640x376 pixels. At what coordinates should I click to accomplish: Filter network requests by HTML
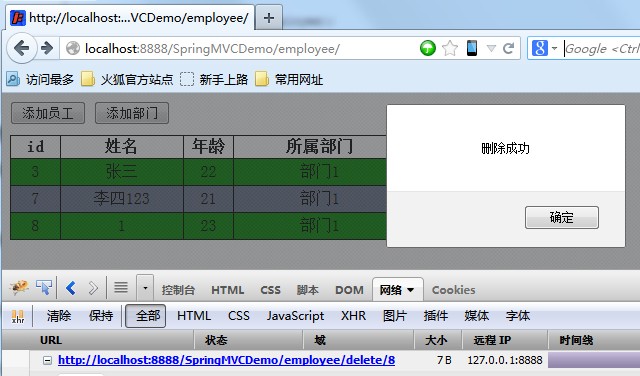pyautogui.click(x=194, y=316)
